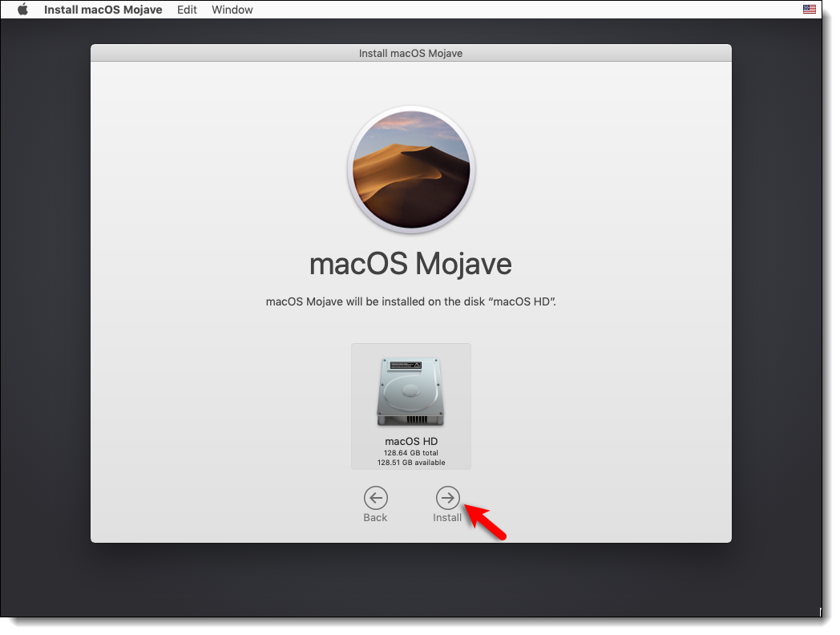Click the "will be installed on the disk" sentence
This screenshot has height=635, width=840.
click(x=410, y=302)
